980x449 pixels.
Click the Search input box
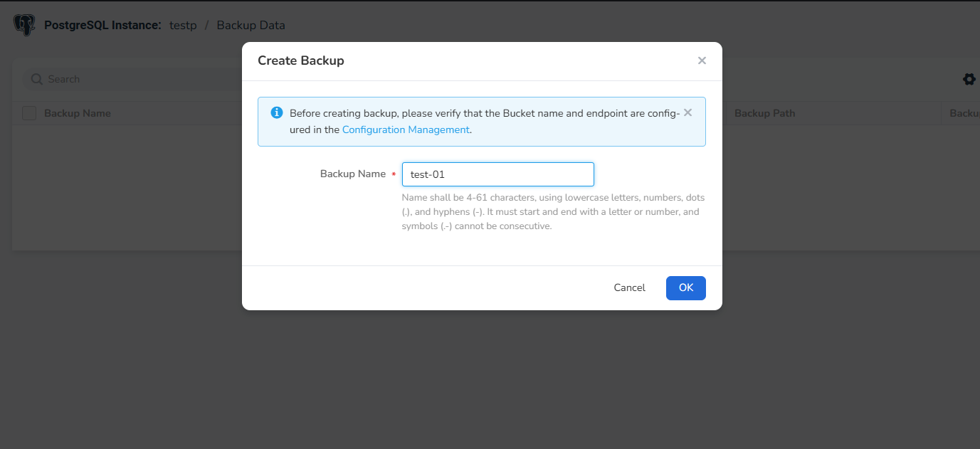[107, 79]
